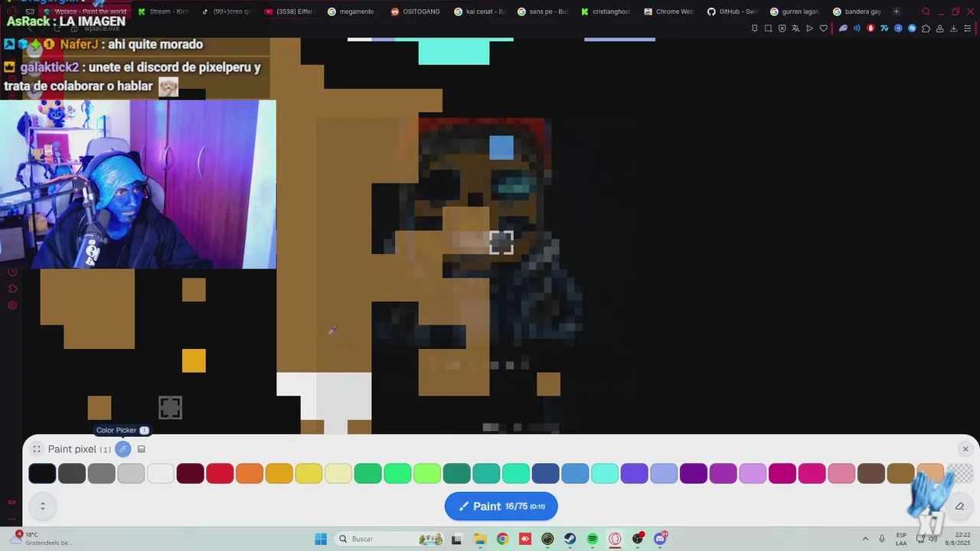The height and width of the screenshot is (551, 980).
Task: Pick the magenta pink color swatch
Action: click(812, 474)
